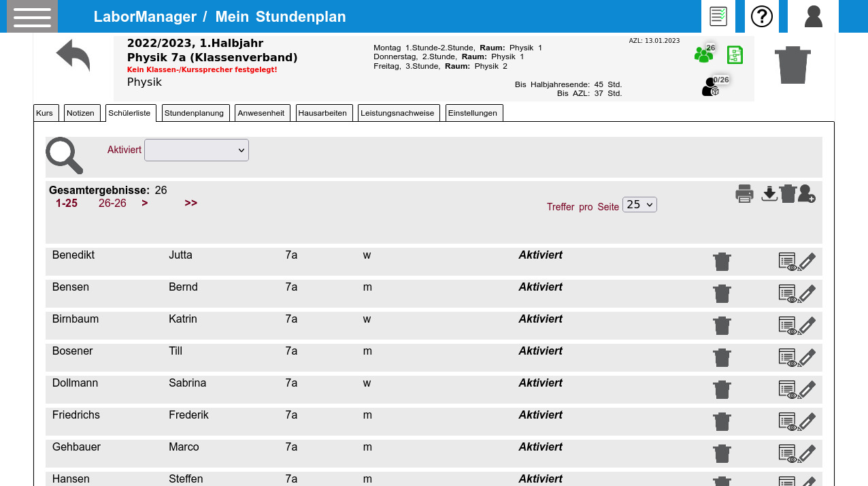This screenshot has height=486, width=868.
Task: Select the Schülerliste tab
Action: (x=131, y=113)
